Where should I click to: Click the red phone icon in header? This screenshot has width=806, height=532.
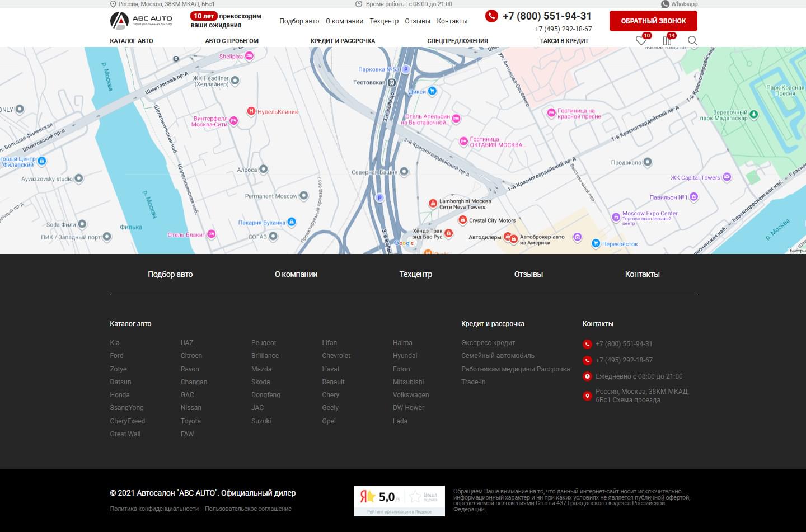(491, 16)
